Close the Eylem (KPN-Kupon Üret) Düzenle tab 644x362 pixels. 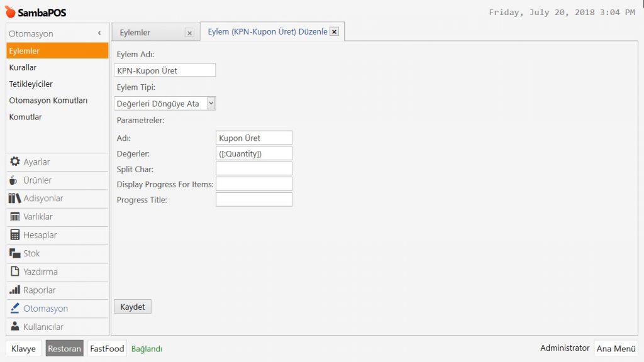click(334, 31)
